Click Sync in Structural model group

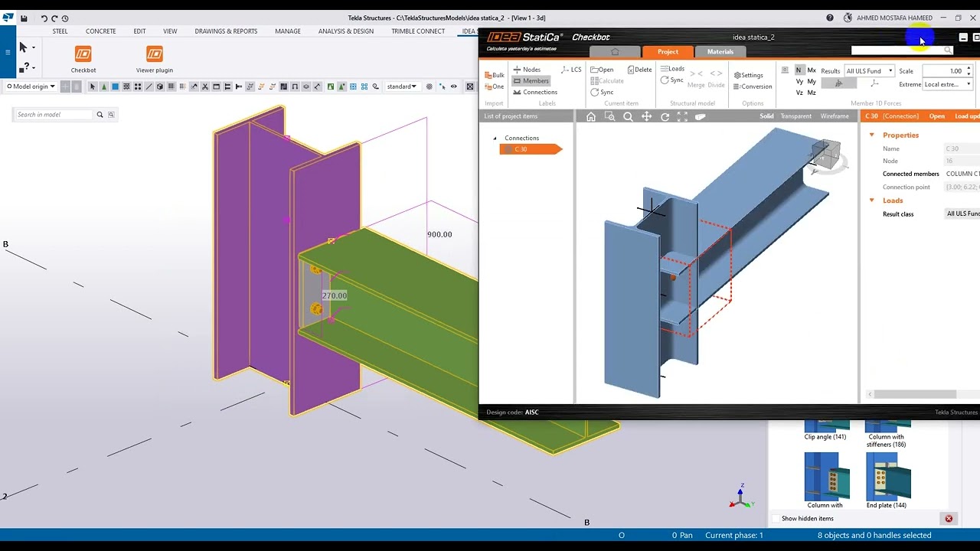point(672,80)
